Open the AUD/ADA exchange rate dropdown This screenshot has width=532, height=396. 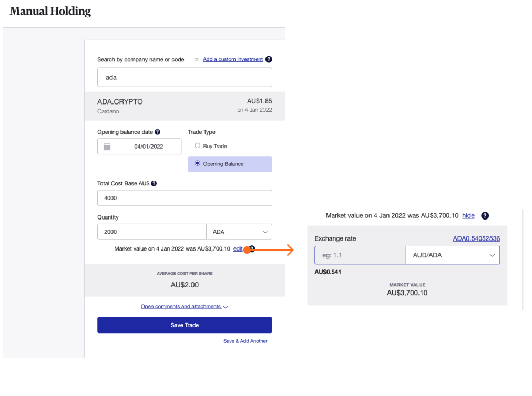(453, 255)
